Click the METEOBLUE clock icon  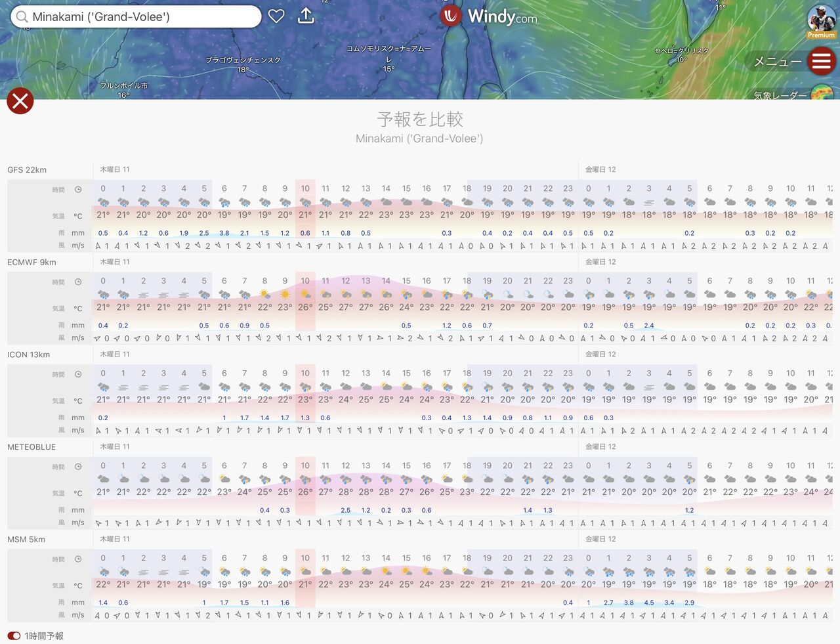click(x=78, y=467)
